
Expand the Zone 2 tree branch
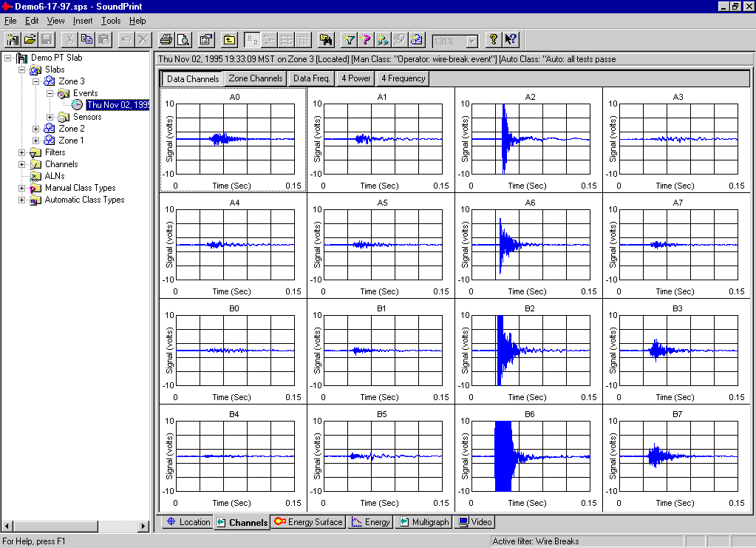(35, 129)
